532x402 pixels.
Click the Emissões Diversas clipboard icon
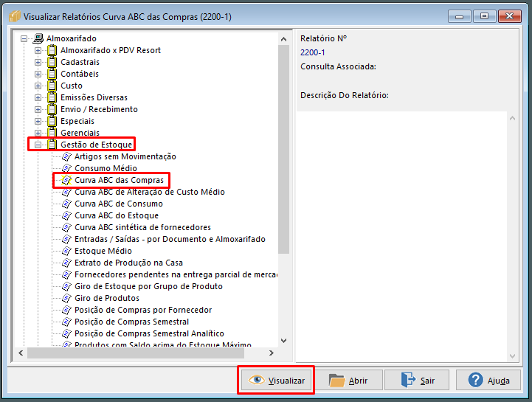click(x=52, y=97)
